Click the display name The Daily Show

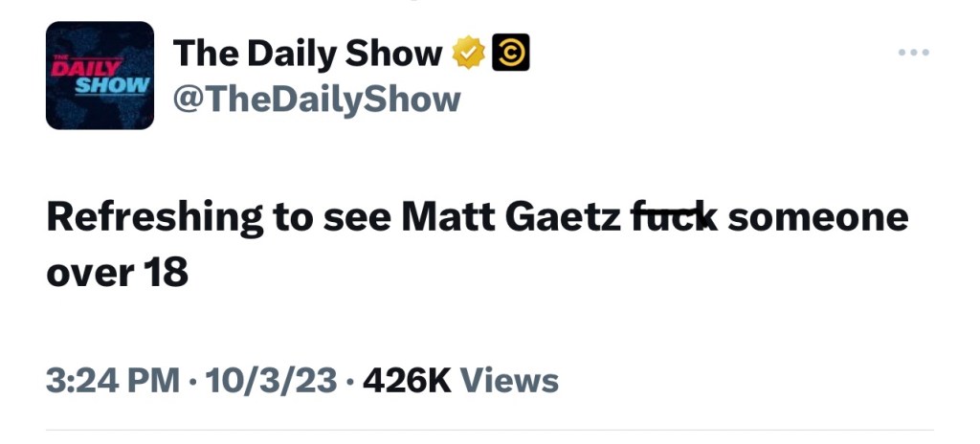tap(307, 55)
